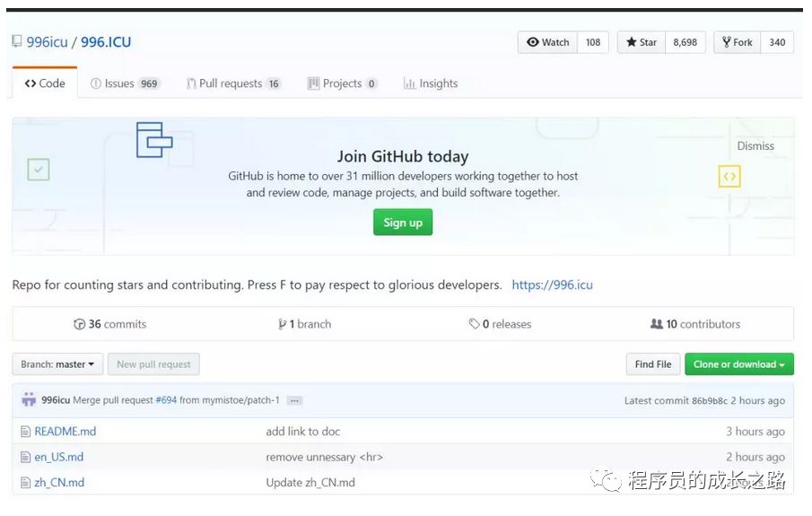Click the file icon beside en_US.md

[x=25, y=457]
